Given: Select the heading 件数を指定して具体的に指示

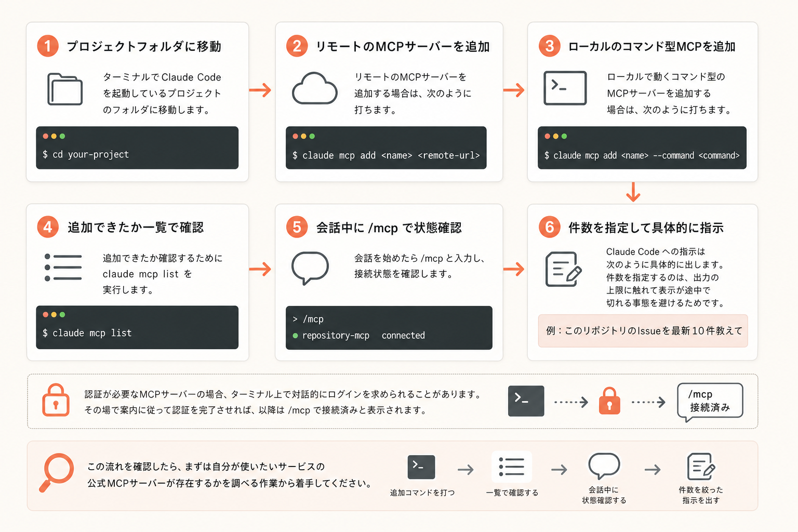Looking at the screenshot, I should click(646, 228).
